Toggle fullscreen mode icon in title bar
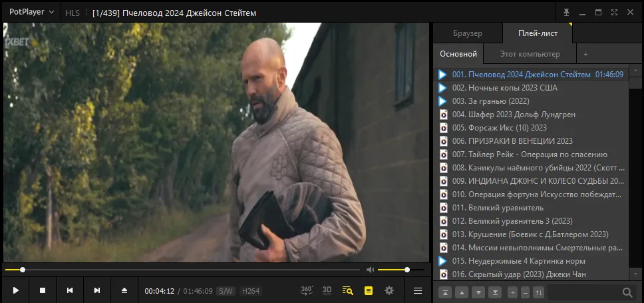644x303 pixels. tap(614, 13)
